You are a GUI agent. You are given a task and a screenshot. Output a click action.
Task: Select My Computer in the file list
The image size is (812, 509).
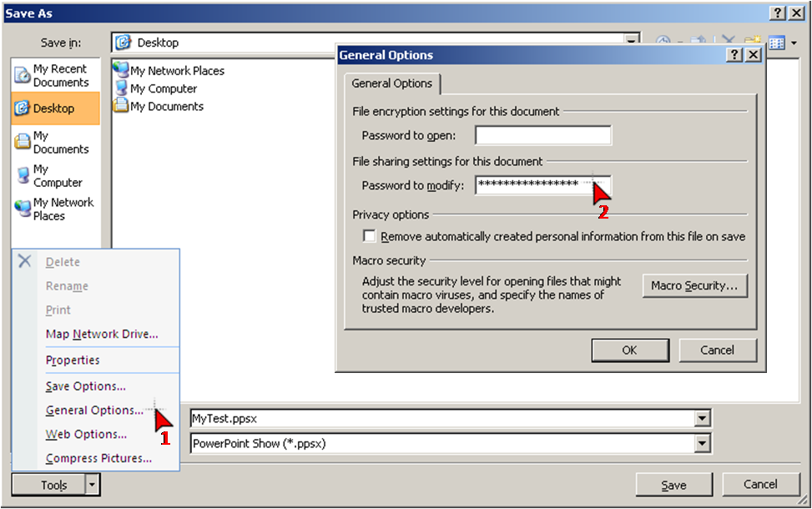pyautogui.click(x=156, y=88)
